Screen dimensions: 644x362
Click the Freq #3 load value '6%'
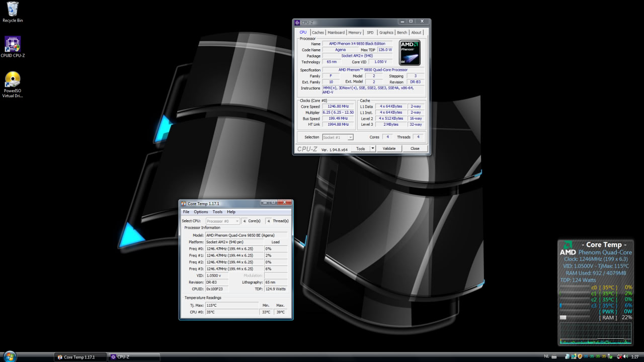(276, 269)
